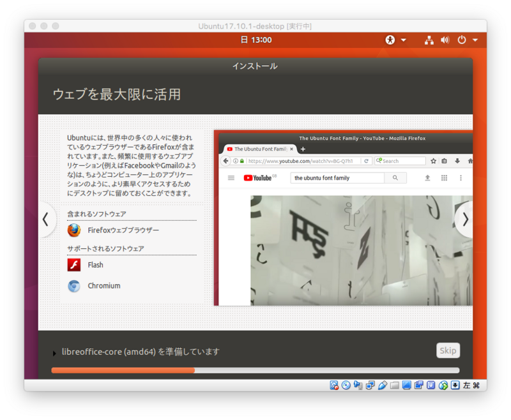Click the Firefox web browser icon
Image resolution: width=511 pixels, height=420 pixels.
pos(74,230)
